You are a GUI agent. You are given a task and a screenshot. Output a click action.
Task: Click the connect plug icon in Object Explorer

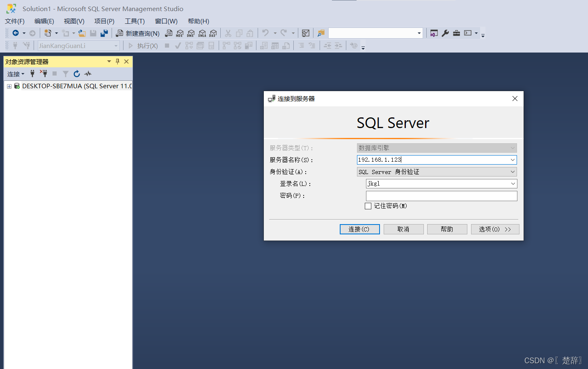point(32,74)
